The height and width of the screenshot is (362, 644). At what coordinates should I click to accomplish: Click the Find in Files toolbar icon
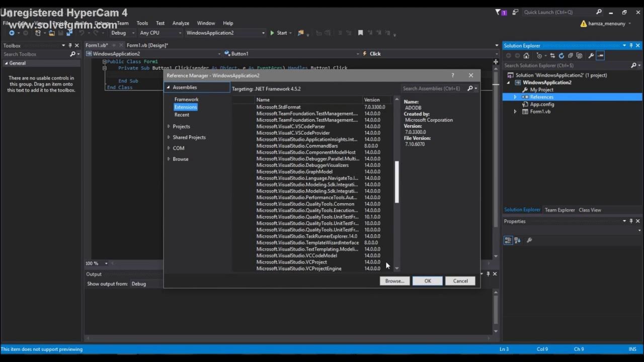(x=301, y=33)
